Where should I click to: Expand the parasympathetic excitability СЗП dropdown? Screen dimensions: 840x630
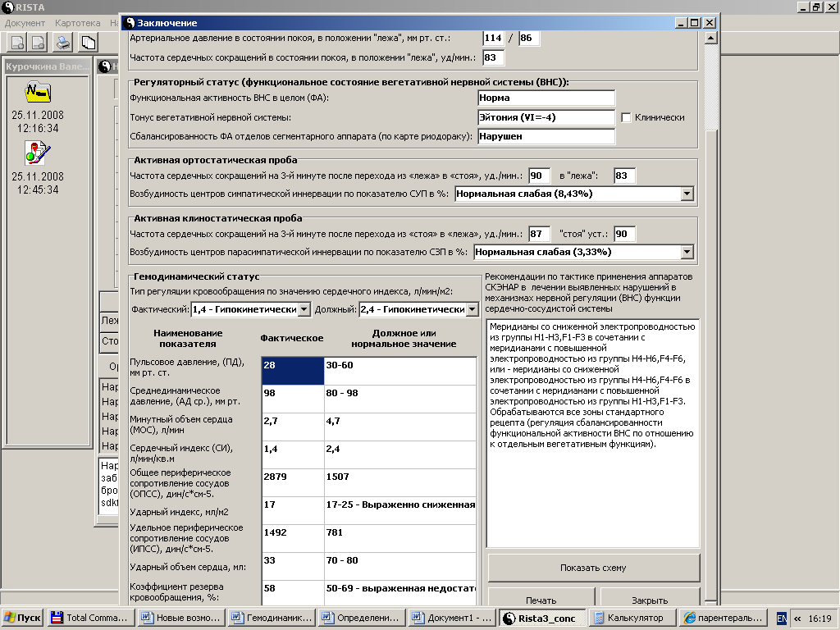(x=687, y=252)
